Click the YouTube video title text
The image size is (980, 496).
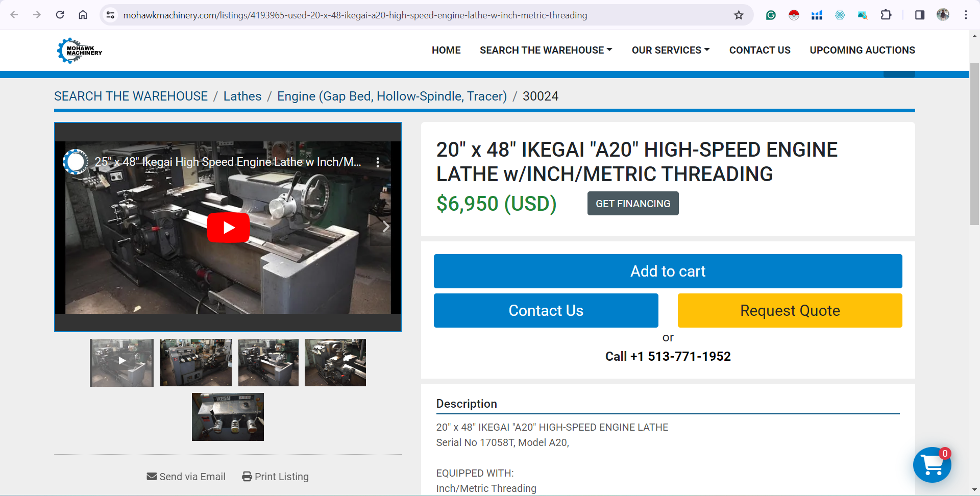pos(228,162)
